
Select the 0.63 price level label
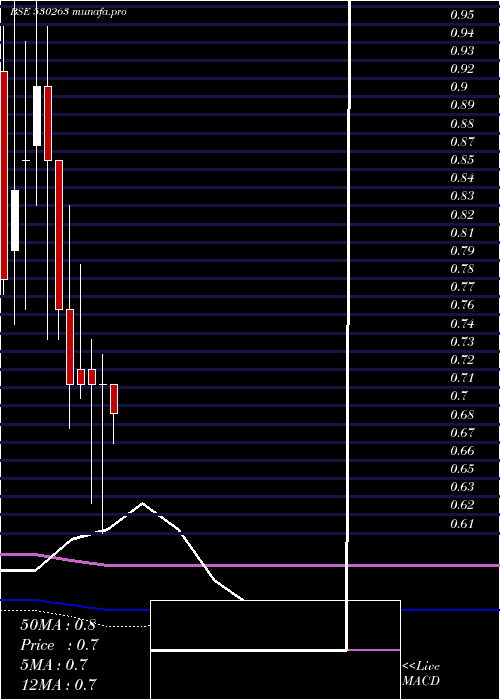[x=462, y=487]
